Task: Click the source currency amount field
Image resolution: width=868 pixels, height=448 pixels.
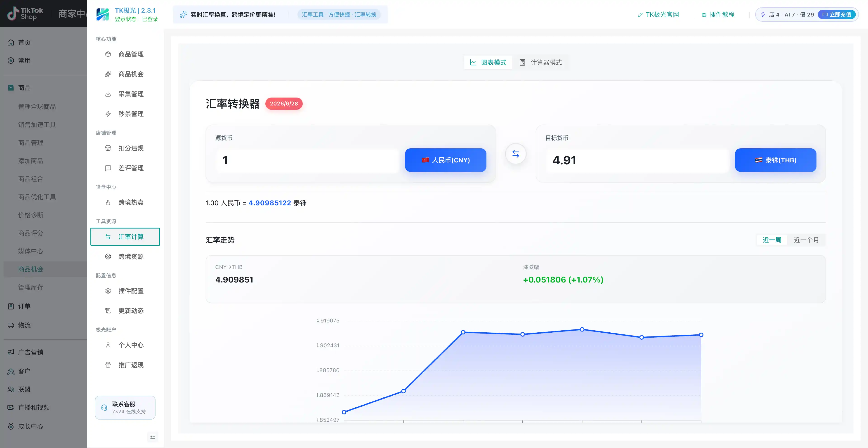Action: pyautogui.click(x=307, y=160)
